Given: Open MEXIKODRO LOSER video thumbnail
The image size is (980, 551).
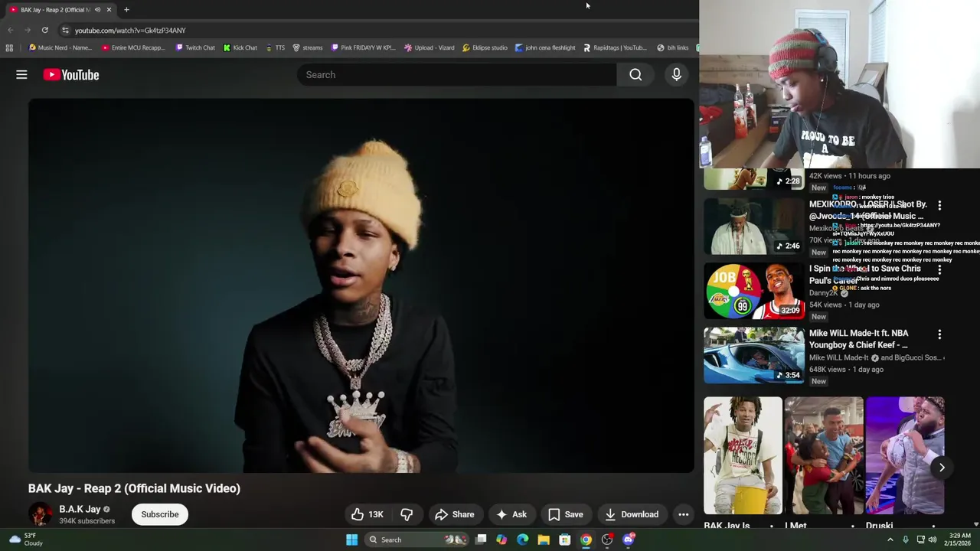Looking at the screenshot, I should coord(754,227).
